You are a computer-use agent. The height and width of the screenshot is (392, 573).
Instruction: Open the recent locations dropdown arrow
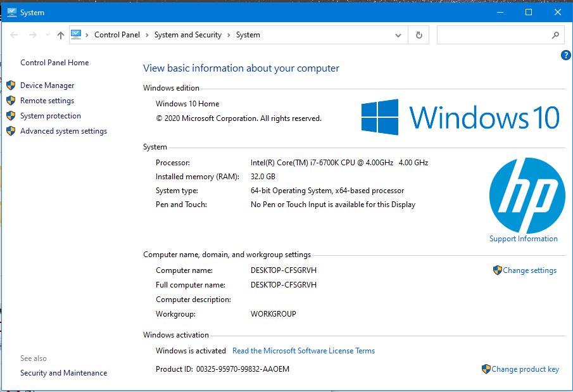pos(47,35)
